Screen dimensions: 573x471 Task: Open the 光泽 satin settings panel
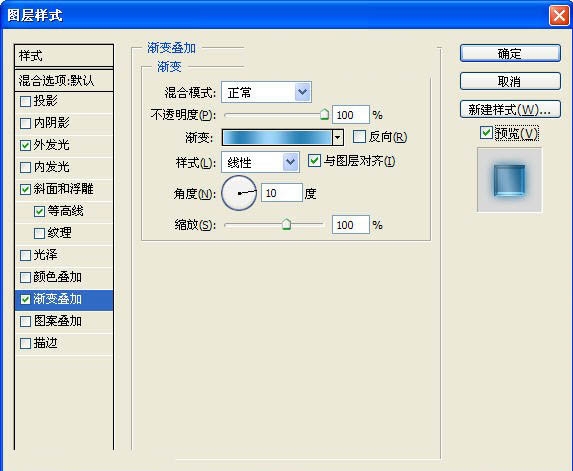pyautogui.click(x=46, y=255)
